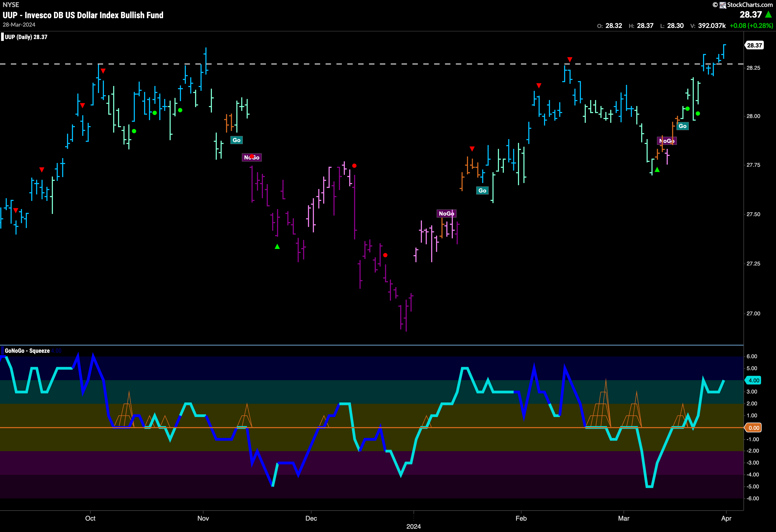Click the 28.37 price tag on axis
The image size is (776, 532).
[x=754, y=45]
